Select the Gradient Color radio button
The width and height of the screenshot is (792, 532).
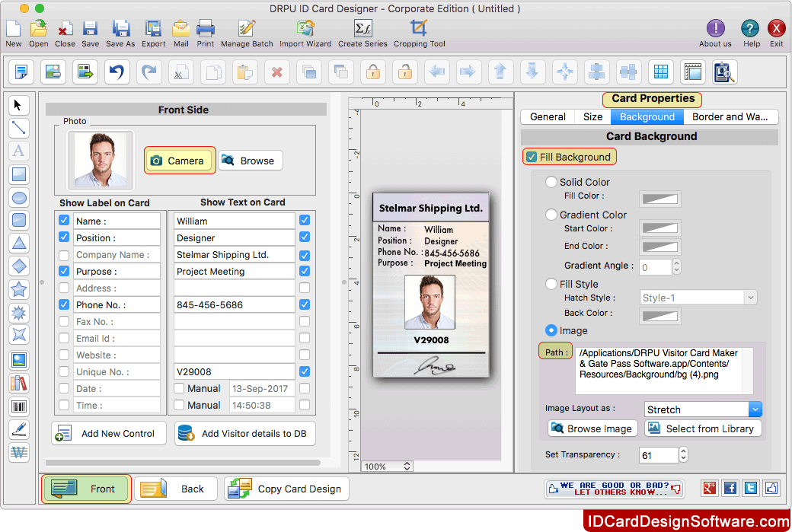tap(551, 215)
